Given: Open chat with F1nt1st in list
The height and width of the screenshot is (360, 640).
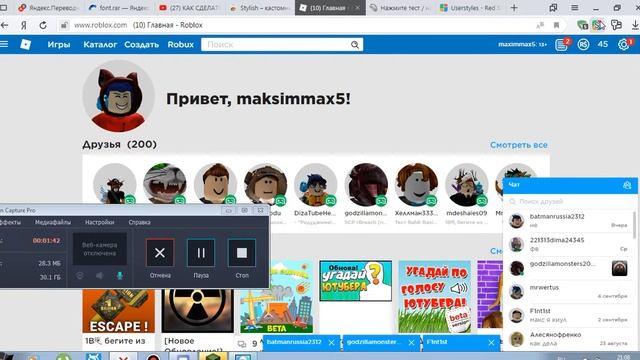Looking at the screenshot, I should (569, 315).
